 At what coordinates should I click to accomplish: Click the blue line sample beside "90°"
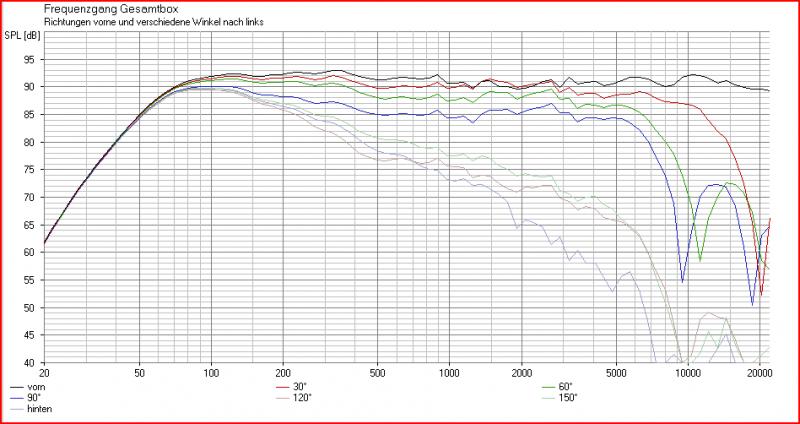[x=16, y=398]
